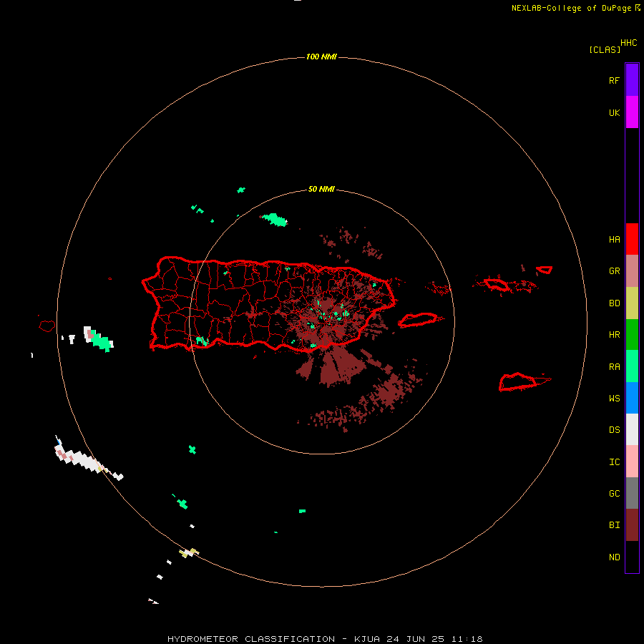Click the Hydrometeor Classification KJUA title text
644x644 pixels.
pos(325,639)
